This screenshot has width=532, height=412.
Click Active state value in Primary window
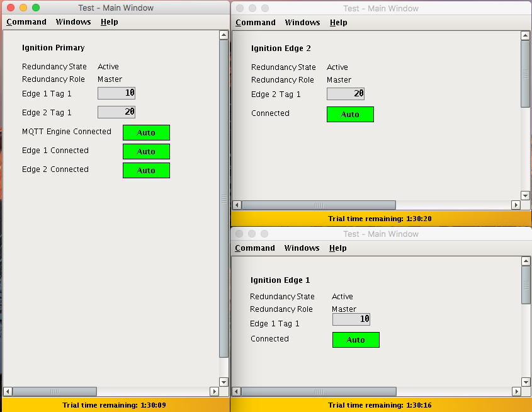(x=108, y=67)
